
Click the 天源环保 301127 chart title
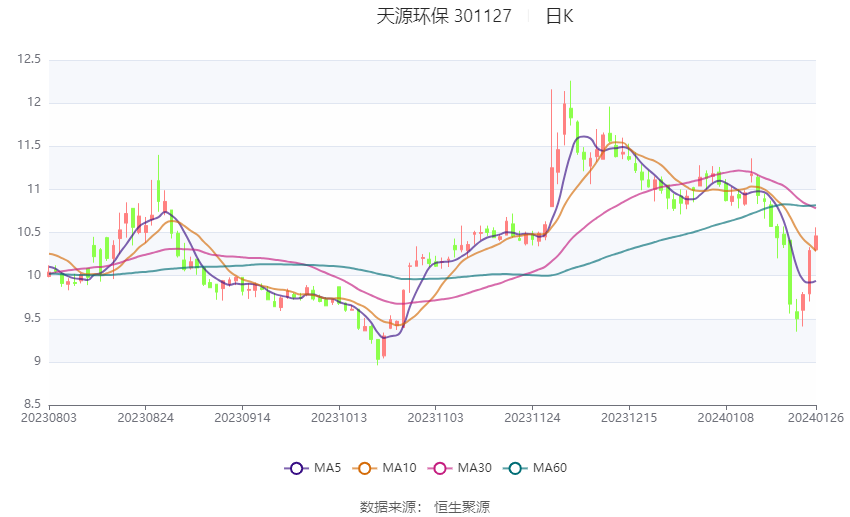point(444,16)
